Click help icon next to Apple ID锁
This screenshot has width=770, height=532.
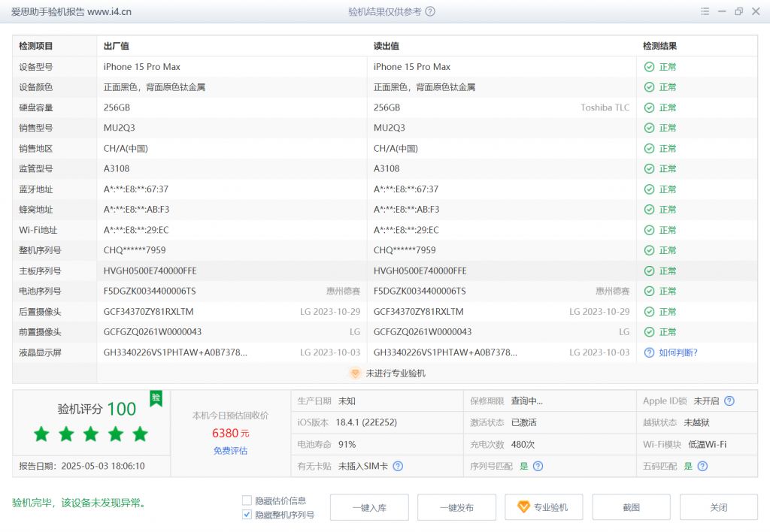(729, 401)
